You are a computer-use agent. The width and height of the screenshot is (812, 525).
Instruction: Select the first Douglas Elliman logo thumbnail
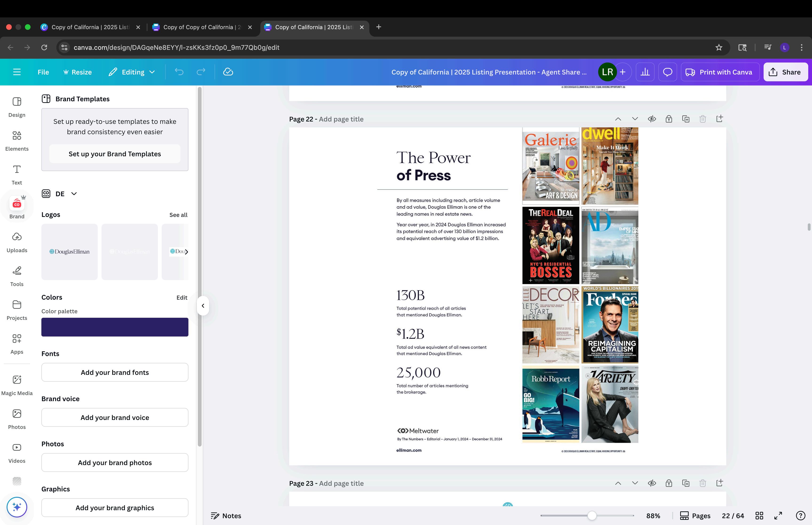(x=70, y=252)
